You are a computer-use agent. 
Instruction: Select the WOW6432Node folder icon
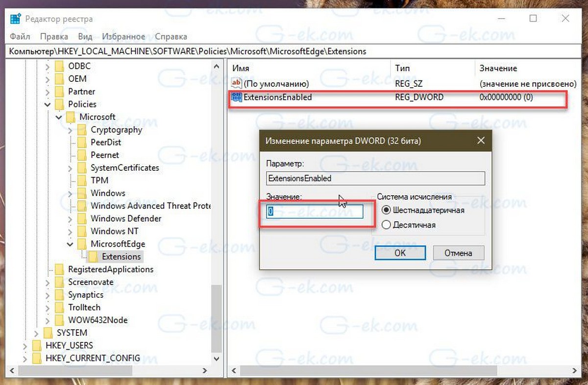click(60, 320)
